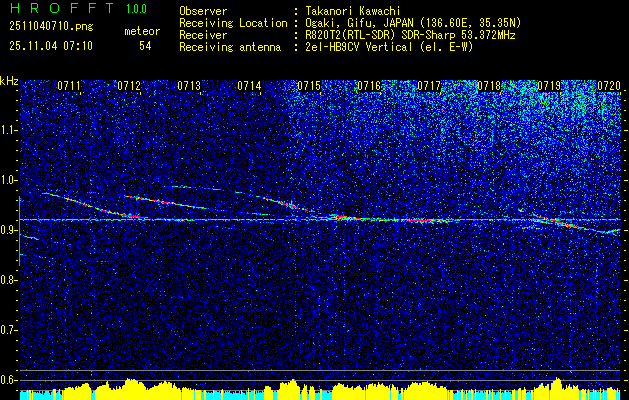Select the 0714 time marker
The height and width of the screenshot is (400, 629).
click(249, 86)
